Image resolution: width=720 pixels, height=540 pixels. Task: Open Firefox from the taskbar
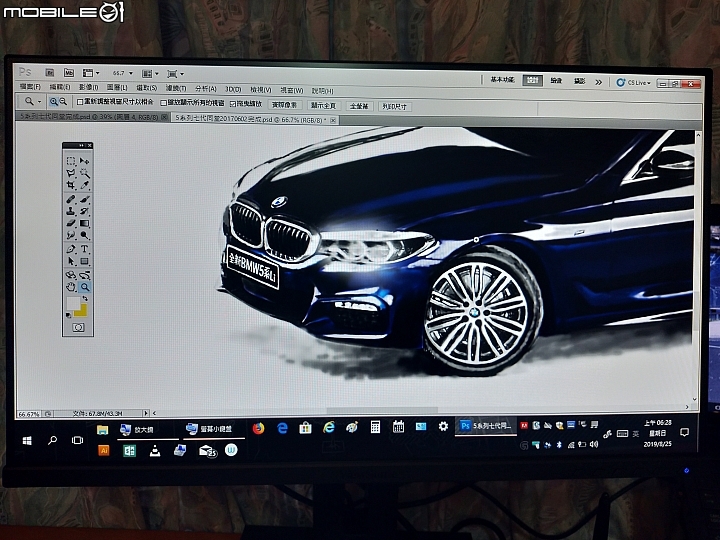pyautogui.click(x=259, y=428)
